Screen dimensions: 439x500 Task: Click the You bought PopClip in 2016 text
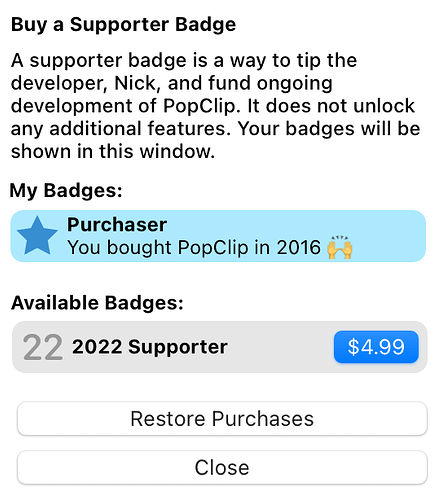(194, 247)
